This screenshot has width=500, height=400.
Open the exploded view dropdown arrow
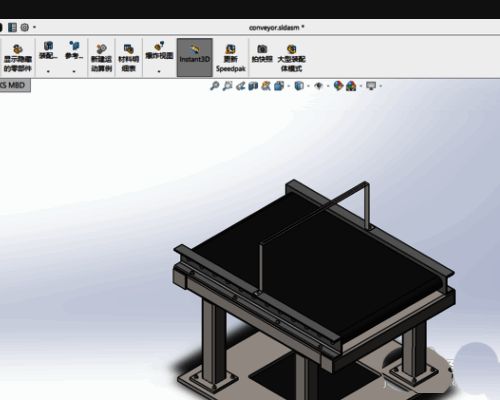tap(159, 71)
